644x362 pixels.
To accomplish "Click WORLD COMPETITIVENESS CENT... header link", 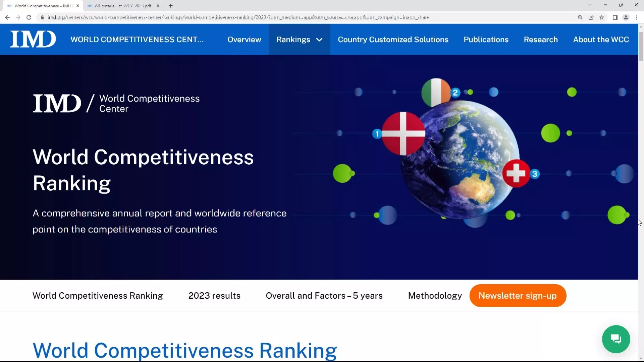I will pyautogui.click(x=137, y=40).
